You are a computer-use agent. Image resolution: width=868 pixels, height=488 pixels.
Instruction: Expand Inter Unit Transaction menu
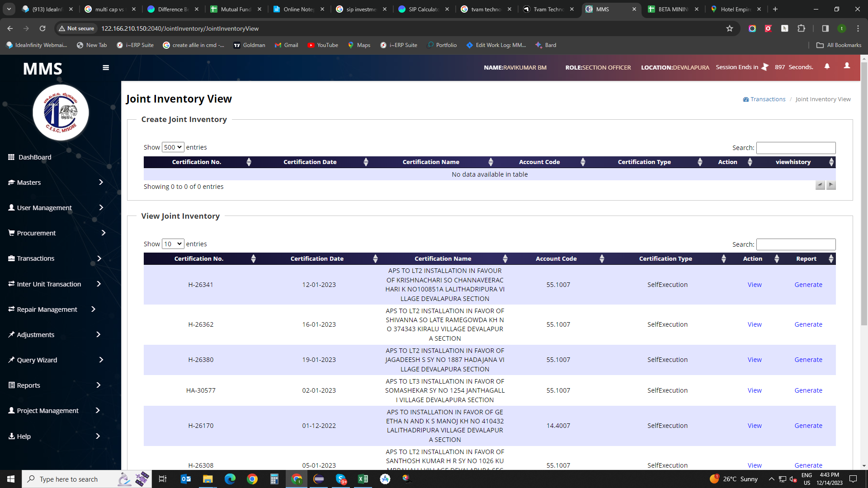pos(55,284)
